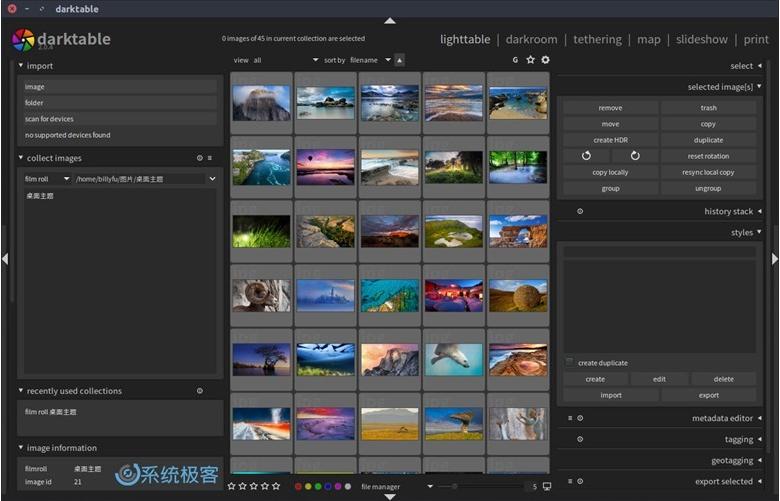Switch to darkroom view
The width and height of the screenshot is (780, 501).
click(x=531, y=40)
